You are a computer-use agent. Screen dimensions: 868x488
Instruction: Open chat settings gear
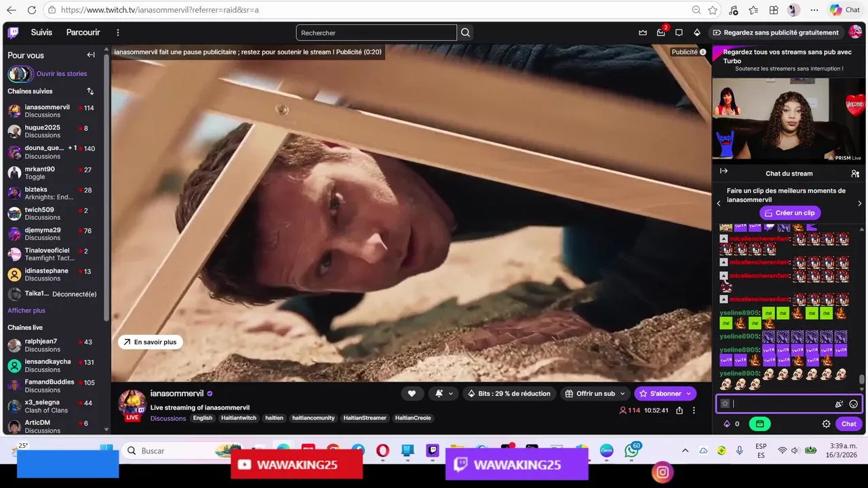click(x=826, y=424)
